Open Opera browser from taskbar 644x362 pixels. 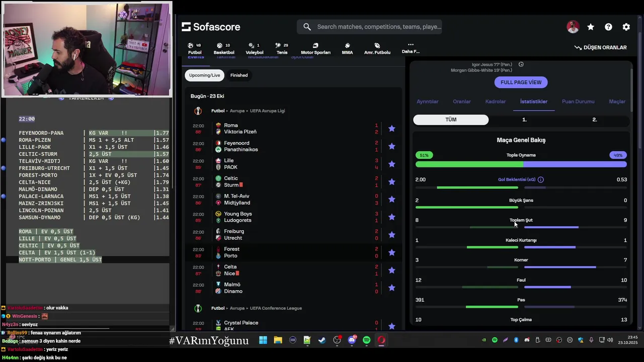tap(381, 340)
